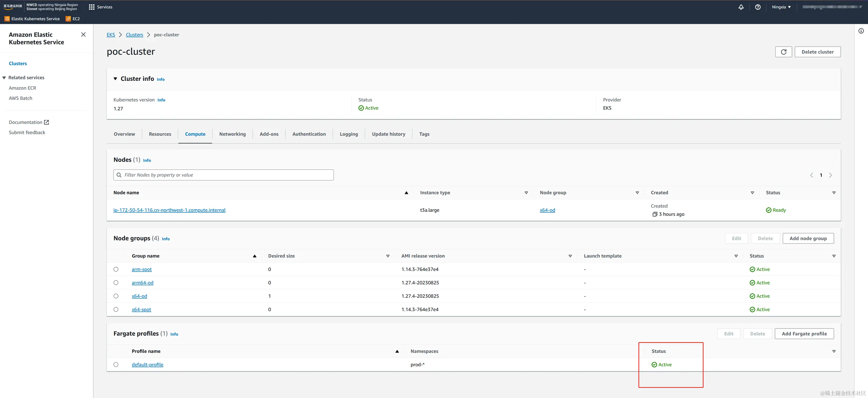The image size is (868, 398).
Task: Collapse the Cluster info section
Action: tap(115, 78)
